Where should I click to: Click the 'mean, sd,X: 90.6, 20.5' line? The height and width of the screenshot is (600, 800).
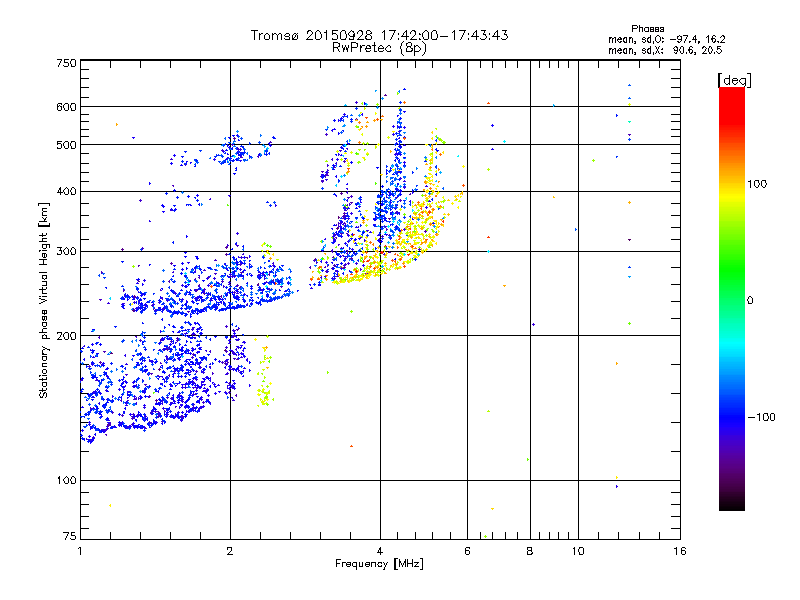(665, 50)
